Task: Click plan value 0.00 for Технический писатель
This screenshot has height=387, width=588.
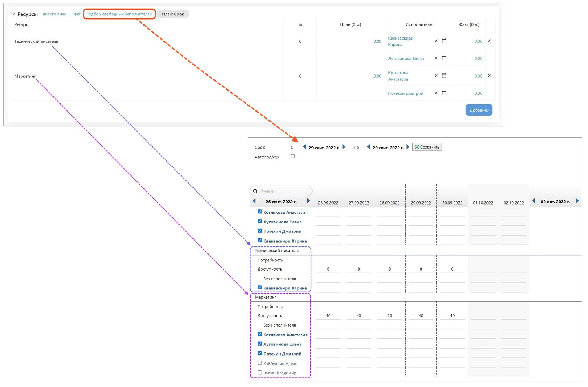Action: [377, 41]
